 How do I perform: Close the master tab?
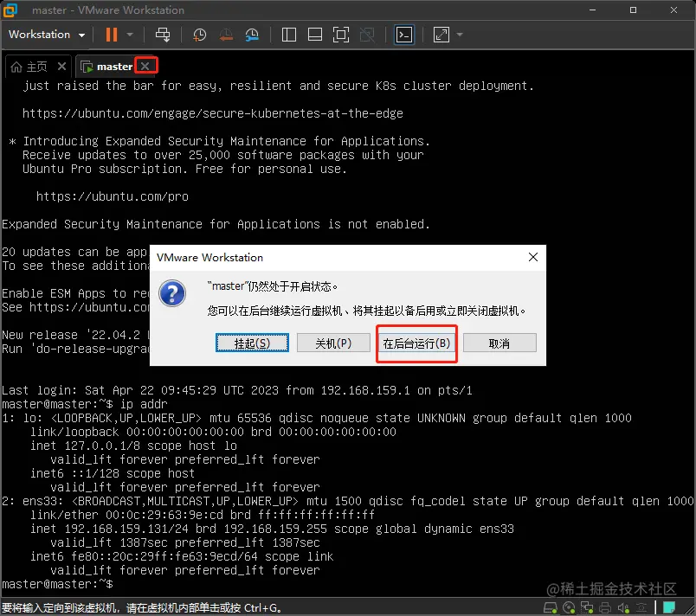click(145, 66)
